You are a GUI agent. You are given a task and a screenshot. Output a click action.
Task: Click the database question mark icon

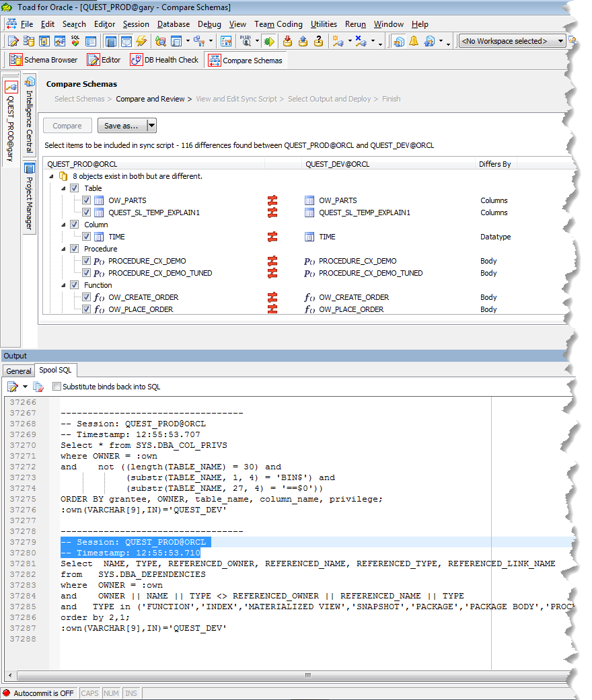tap(319, 42)
